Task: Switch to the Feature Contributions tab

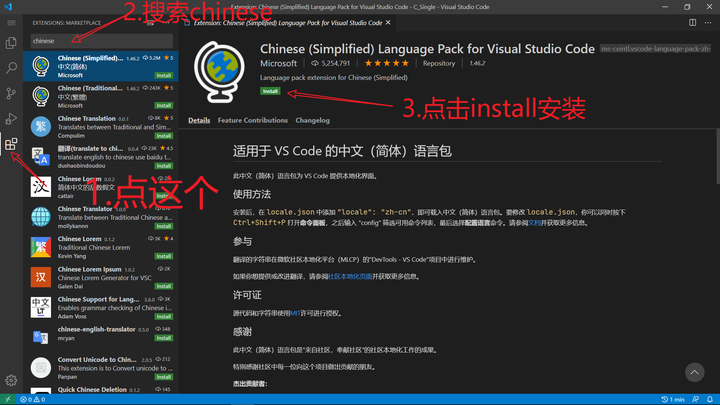Action: (x=253, y=120)
